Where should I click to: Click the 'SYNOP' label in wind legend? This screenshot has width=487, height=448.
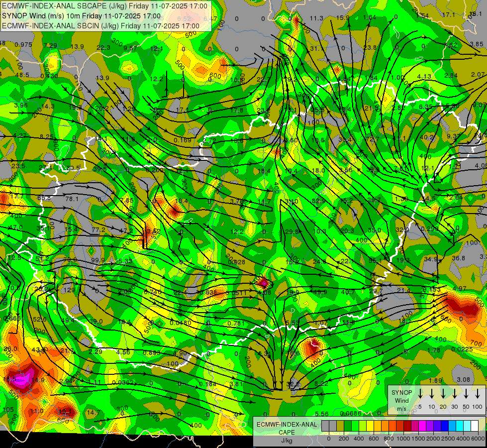[401, 392]
